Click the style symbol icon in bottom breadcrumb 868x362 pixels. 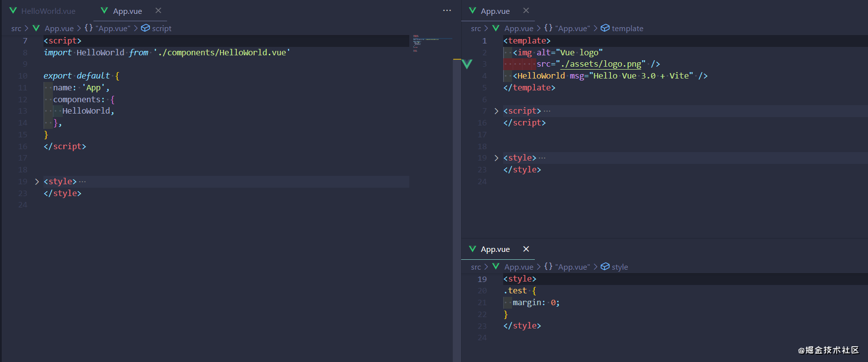[x=605, y=267]
